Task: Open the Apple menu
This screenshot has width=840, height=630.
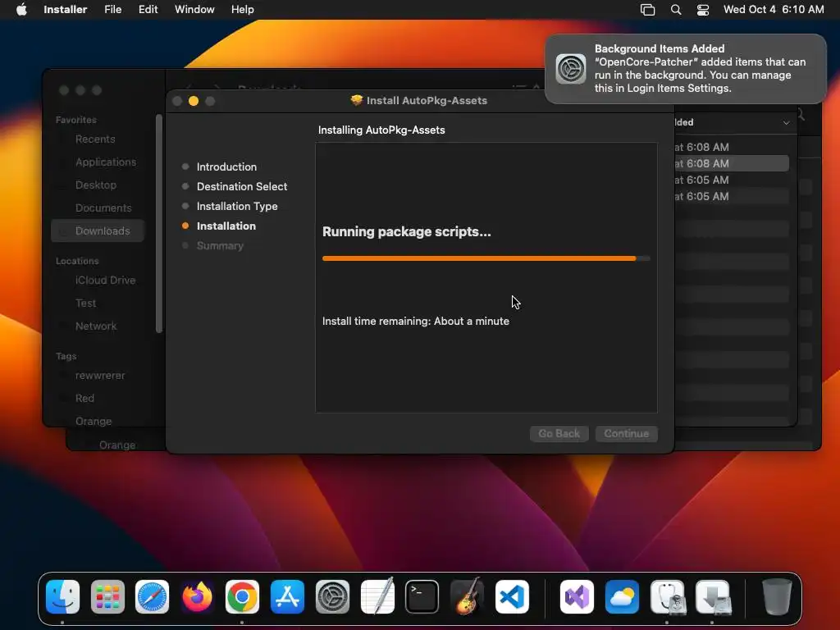Action: click(21, 10)
